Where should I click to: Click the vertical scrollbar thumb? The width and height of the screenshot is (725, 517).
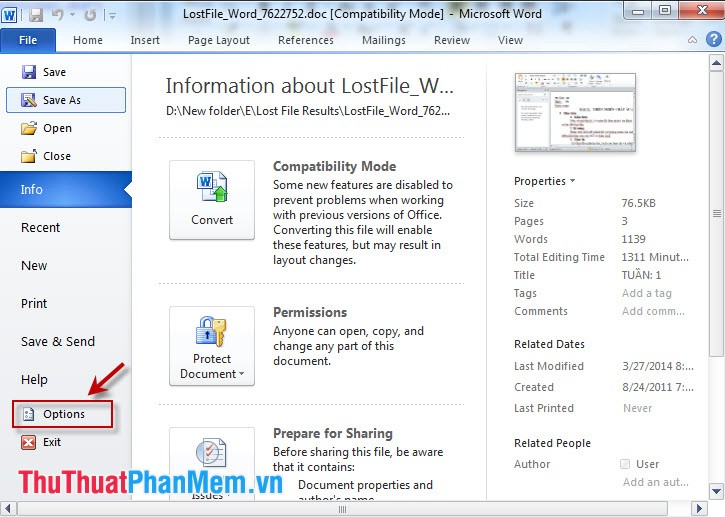(x=716, y=214)
